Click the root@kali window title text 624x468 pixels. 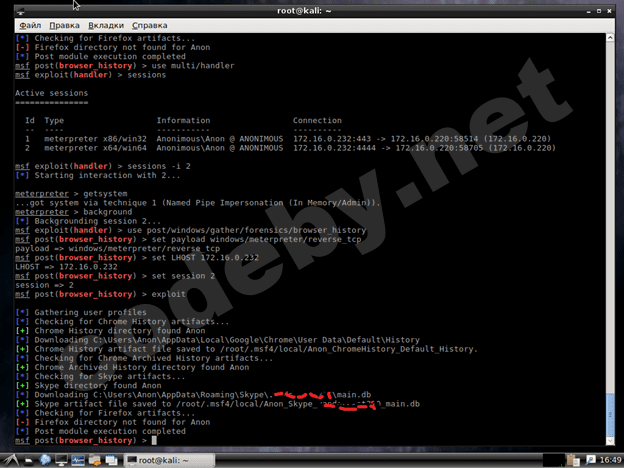point(304,11)
